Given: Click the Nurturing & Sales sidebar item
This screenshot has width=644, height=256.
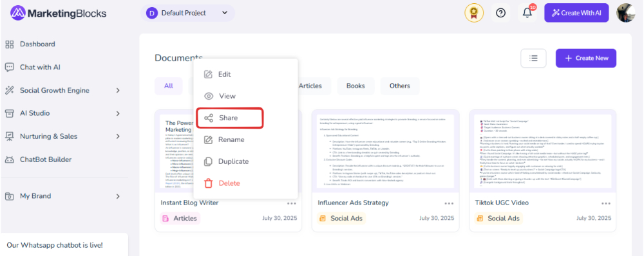Looking at the screenshot, I should click(x=48, y=136).
